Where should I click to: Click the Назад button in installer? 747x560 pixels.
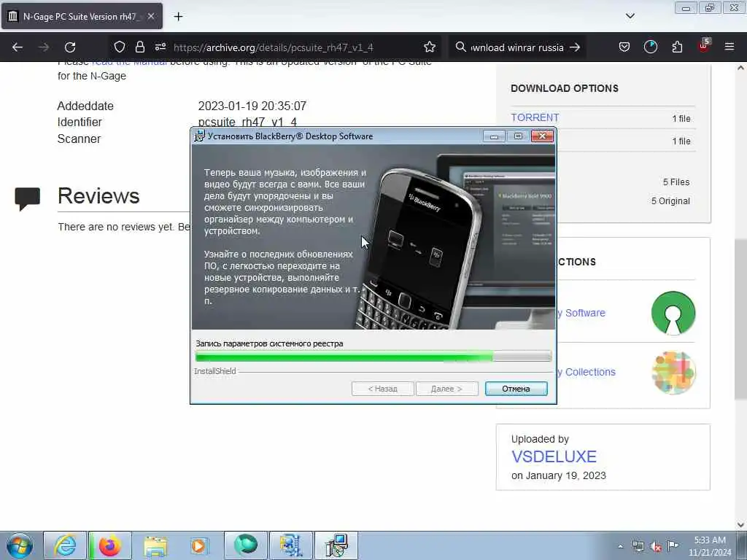[382, 389]
